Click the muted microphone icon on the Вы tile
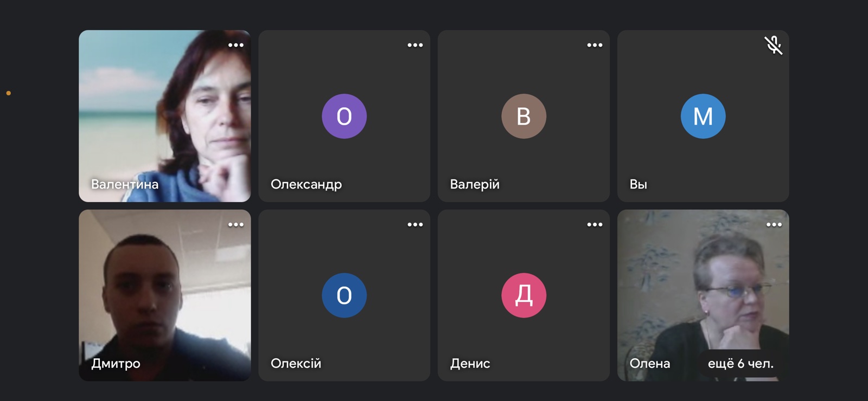 tap(773, 45)
